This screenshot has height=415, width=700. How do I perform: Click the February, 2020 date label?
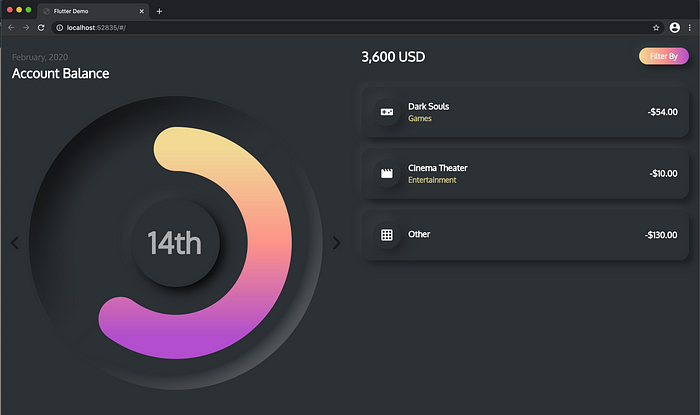point(40,57)
